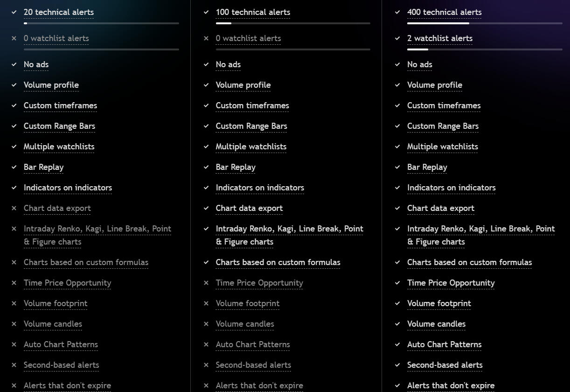Click the X icon beside Chart data export
This screenshot has width=570, height=392.
coord(14,208)
